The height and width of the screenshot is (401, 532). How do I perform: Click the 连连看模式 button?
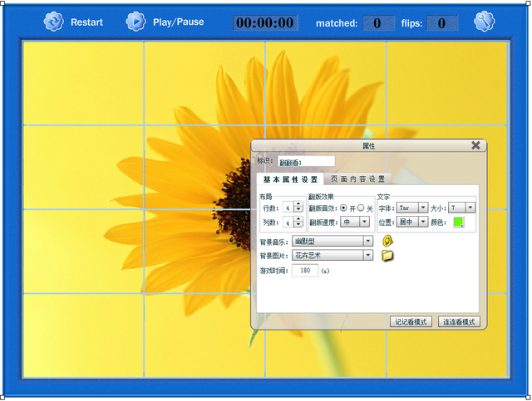click(458, 321)
